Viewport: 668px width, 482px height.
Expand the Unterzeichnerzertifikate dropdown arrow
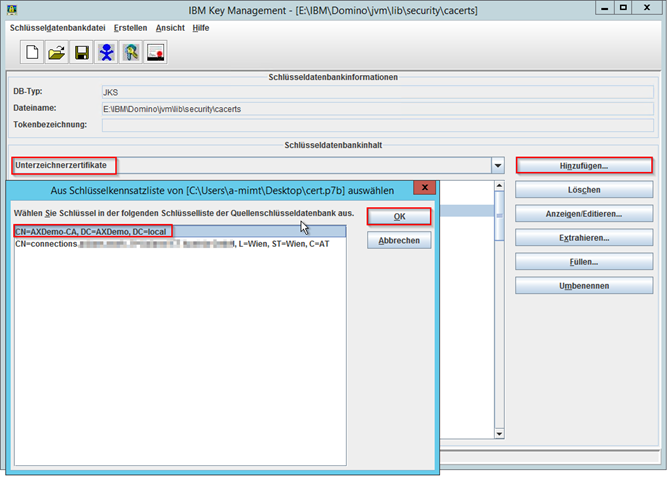coord(497,165)
